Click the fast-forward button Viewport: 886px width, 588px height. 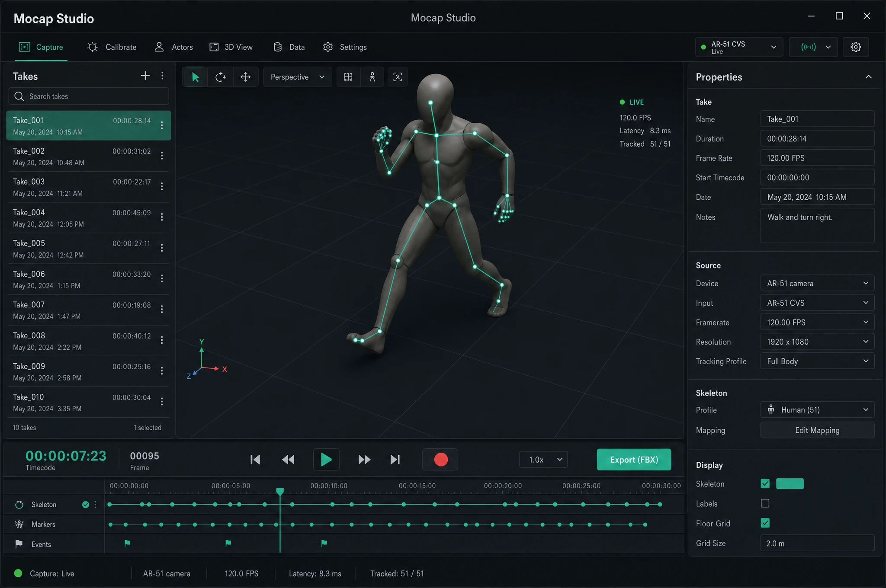364,460
